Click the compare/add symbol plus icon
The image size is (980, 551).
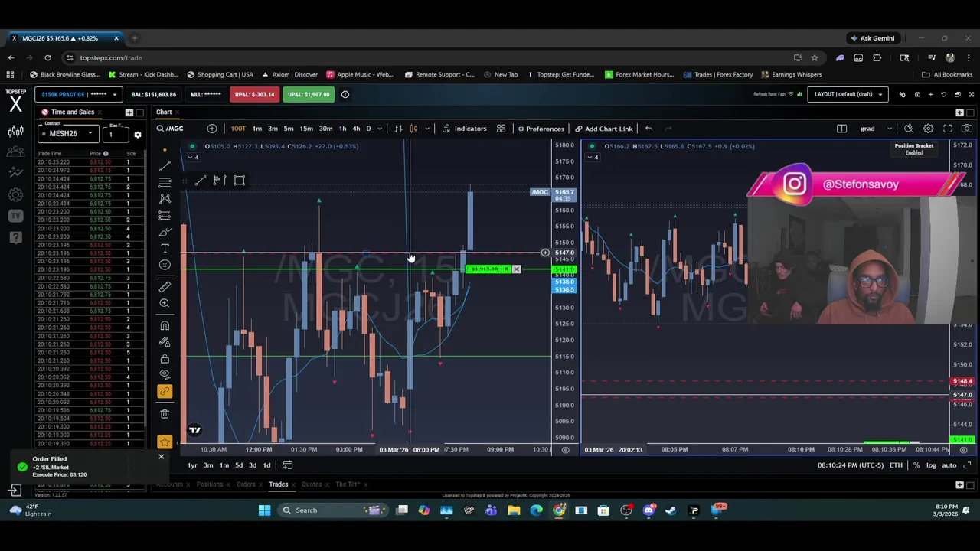212,129
